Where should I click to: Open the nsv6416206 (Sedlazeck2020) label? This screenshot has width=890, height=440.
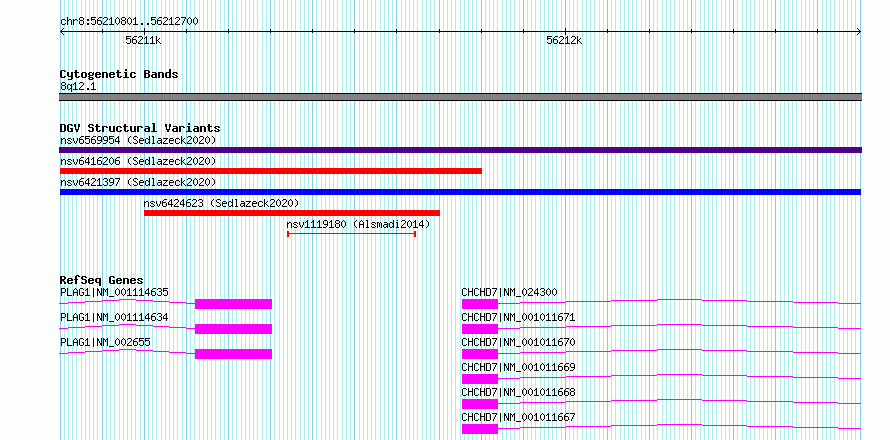(138, 161)
